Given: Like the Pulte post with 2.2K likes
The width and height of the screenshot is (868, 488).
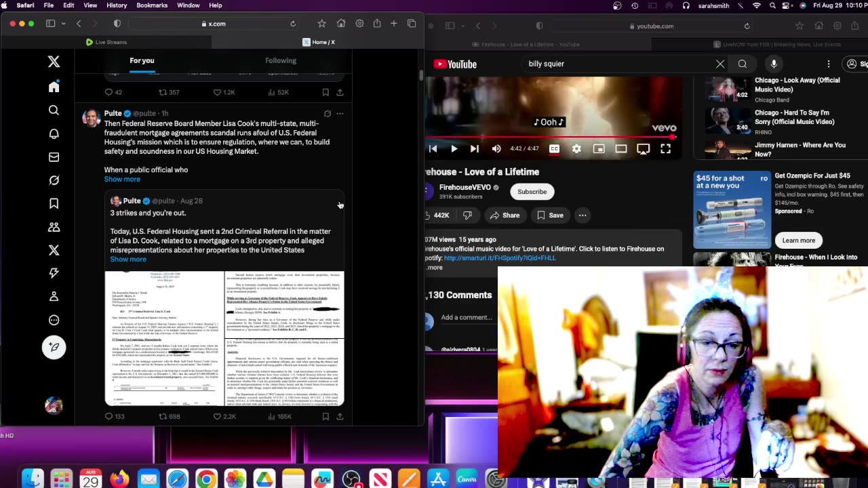Looking at the screenshot, I should coord(224,416).
